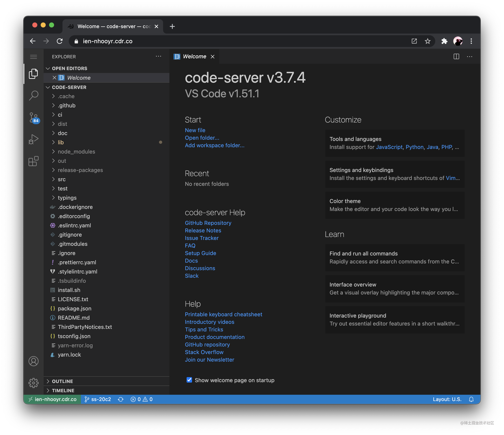
Task: Open the sidebar hamburger menu
Action: [x=33, y=56]
